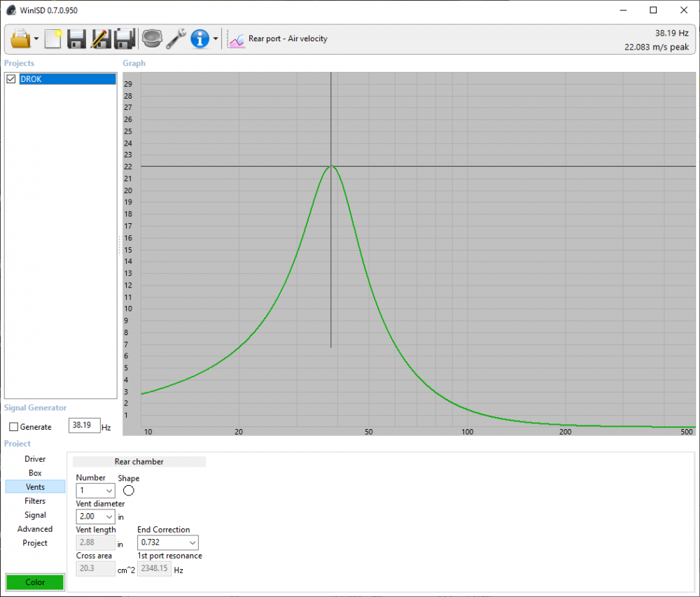700x597 pixels.
Task: Switch to the Filters tab
Action: click(x=35, y=501)
